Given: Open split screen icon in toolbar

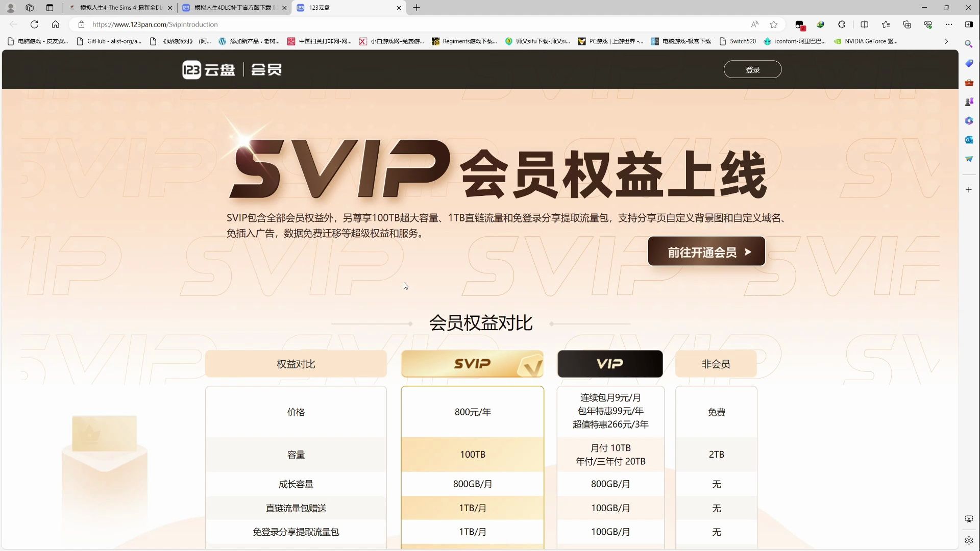Looking at the screenshot, I should (864, 24).
